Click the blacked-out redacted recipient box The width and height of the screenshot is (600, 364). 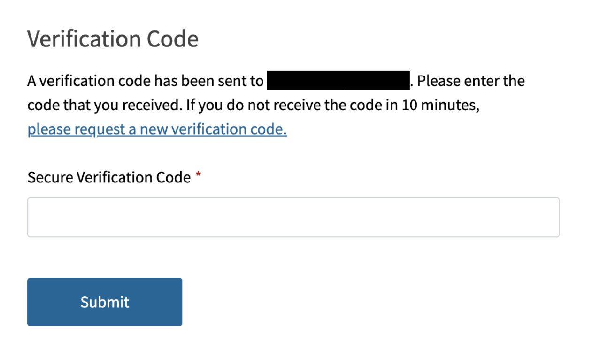pyautogui.click(x=338, y=81)
